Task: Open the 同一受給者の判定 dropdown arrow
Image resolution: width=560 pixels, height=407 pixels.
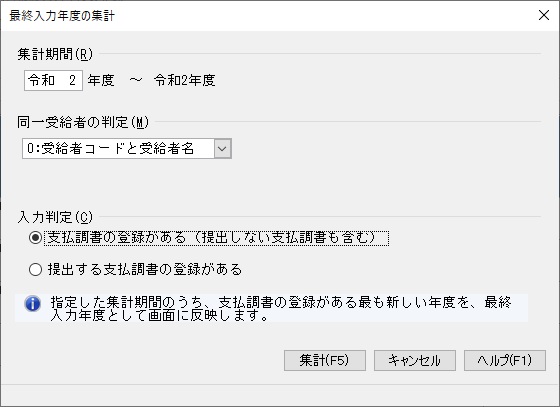Action: [223, 149]
